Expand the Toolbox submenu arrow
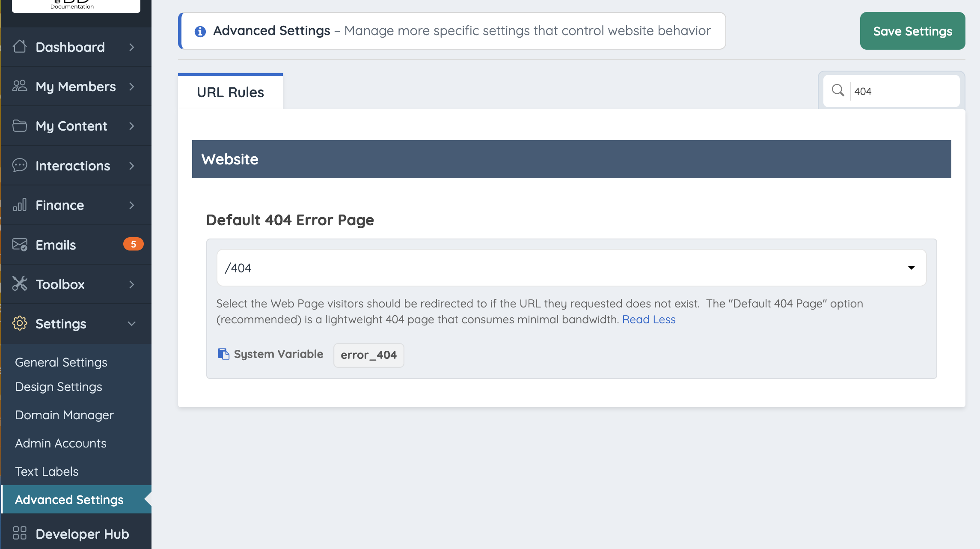980x549 pixels. click(131, 284)
